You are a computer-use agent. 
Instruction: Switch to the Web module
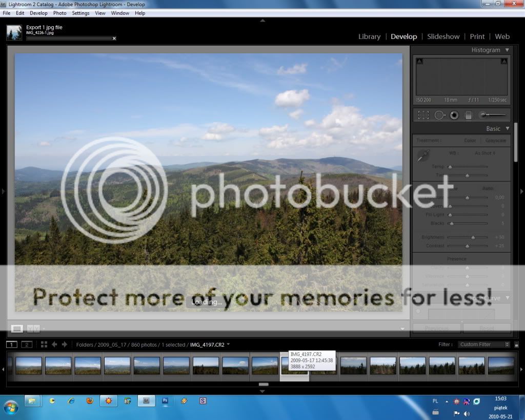point(502,36)
